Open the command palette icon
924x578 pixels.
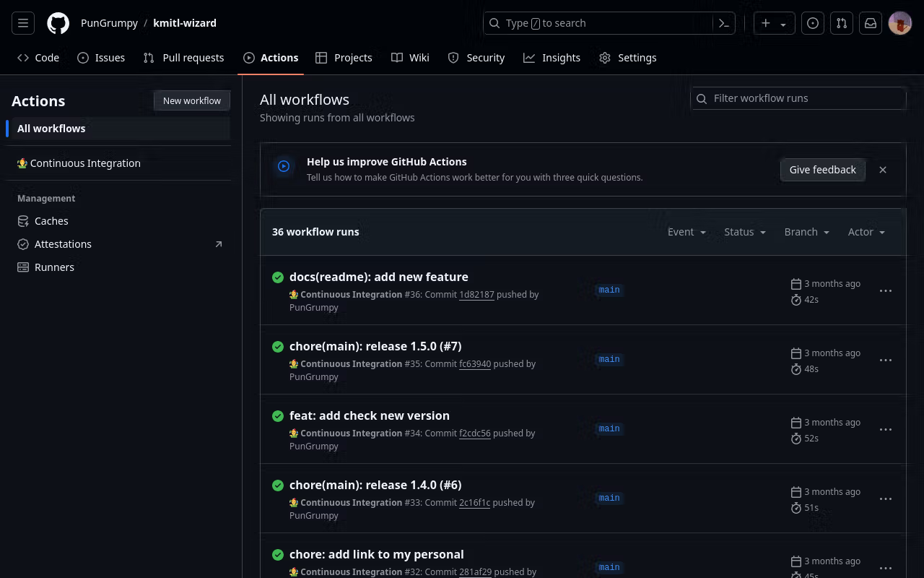pyautogui.click(x=724, y=23)
